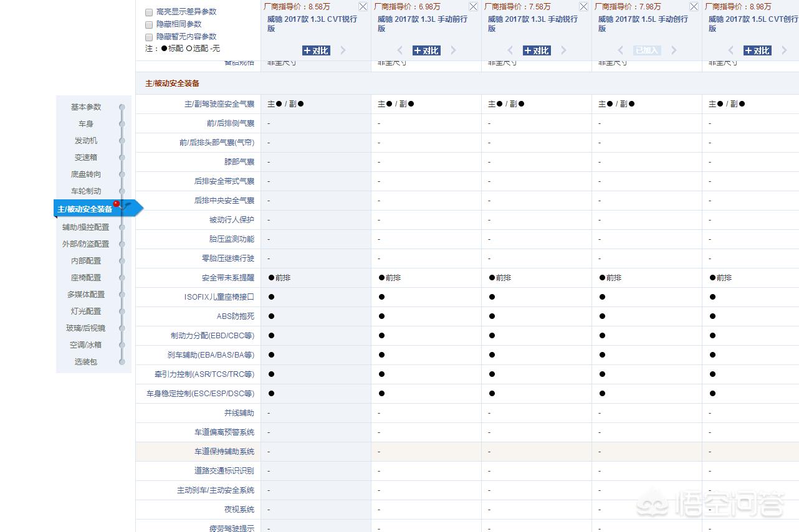
Task: Add 1.3L CVT锐行版 to comparison via +对比
Action: [316, 50]
